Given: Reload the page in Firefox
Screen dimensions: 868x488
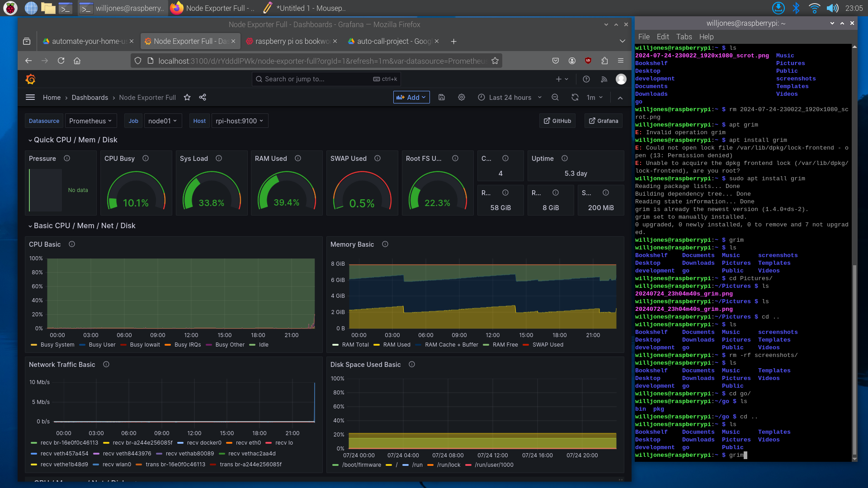Looking at the screenshot, I should [61, 61].
